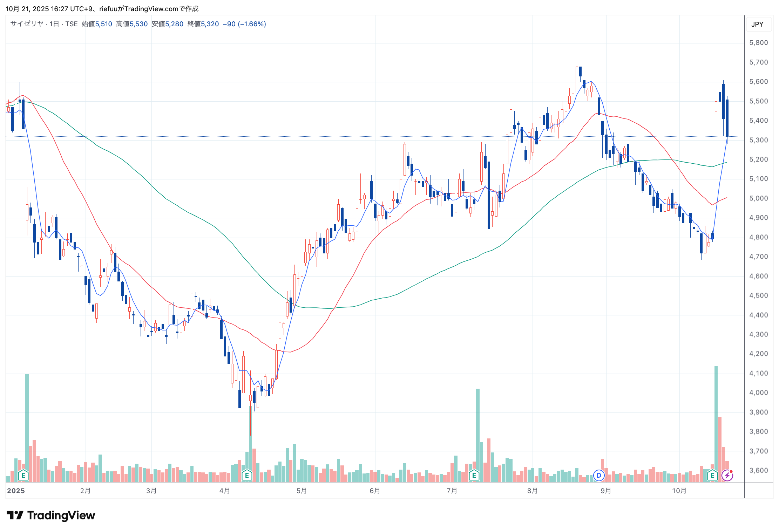
Task: Select the July earnings E marker
Action: coord(474,476)
